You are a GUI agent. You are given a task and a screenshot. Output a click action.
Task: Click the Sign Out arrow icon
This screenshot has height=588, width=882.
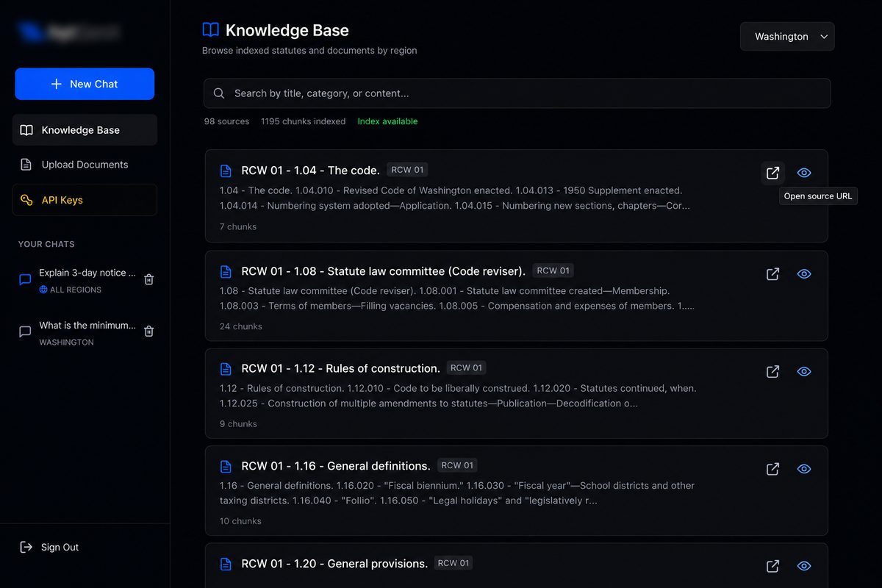click(x=26, y=547)
